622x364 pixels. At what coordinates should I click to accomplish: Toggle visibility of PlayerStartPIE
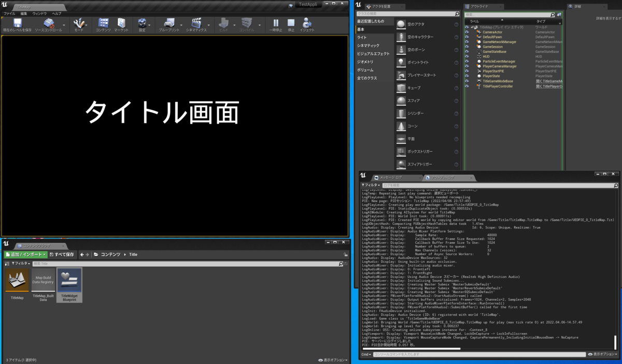click(467, 71)
